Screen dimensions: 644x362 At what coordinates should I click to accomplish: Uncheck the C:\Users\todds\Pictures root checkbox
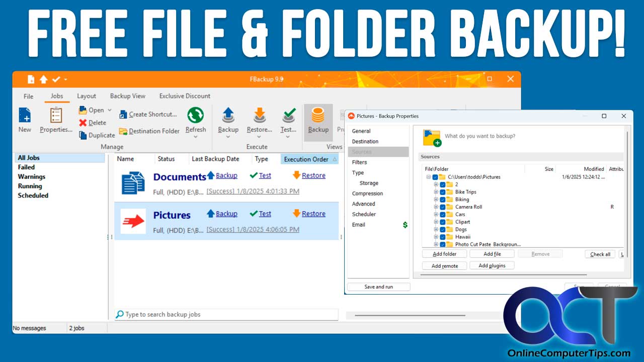(435, 177)
